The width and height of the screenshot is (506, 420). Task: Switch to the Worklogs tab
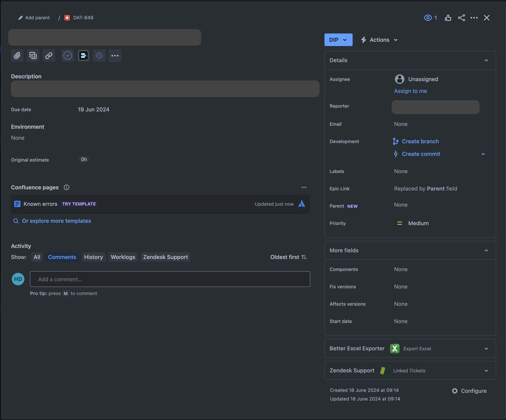coord(123,257)
